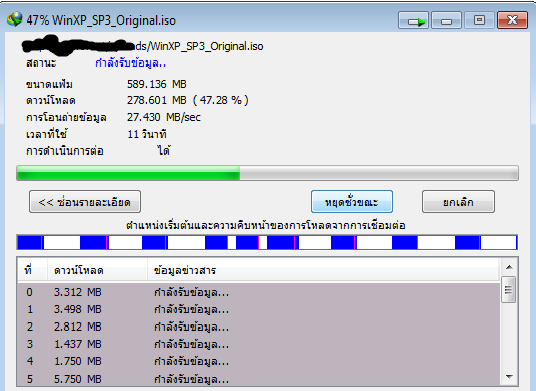Click the 'ดาวน์โหลด' column header in list
Image resolution: width=536 pixels, height=391 pixels.
click(x=97, y=270)
